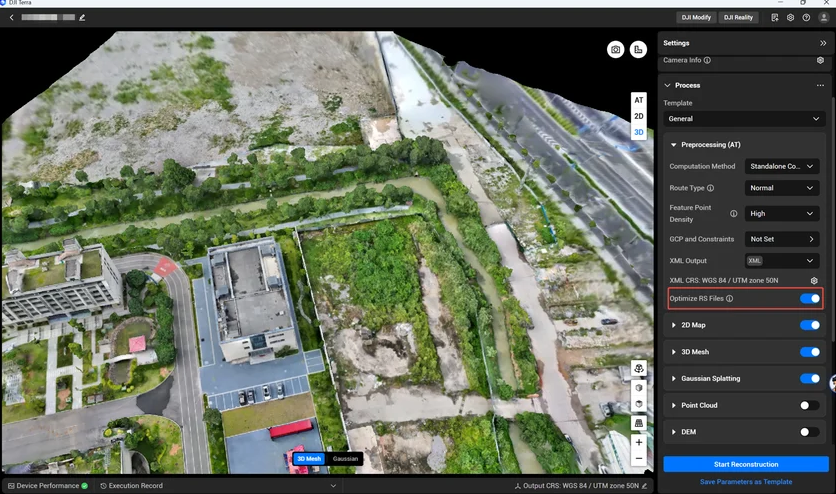Click the Camera Info information icon
836x494 pixels.
click(x=707, y=60)
